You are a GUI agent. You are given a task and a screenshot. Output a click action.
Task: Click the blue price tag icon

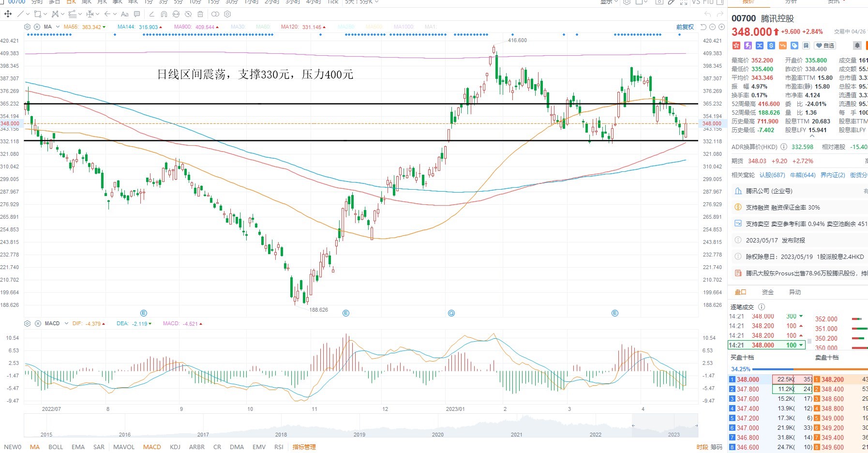tap(794, 45)
